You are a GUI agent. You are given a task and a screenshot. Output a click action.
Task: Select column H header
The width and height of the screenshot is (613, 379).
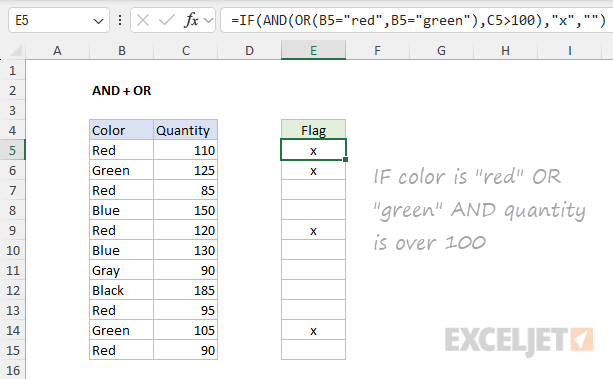click(x=505, y=50)
